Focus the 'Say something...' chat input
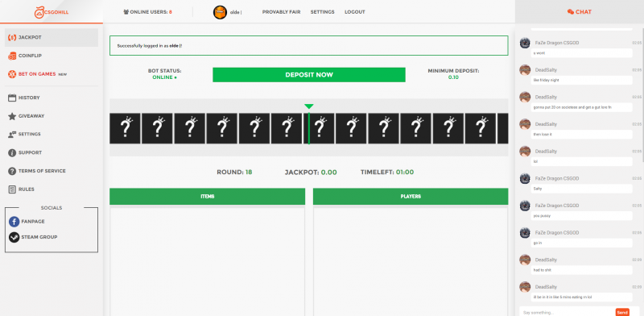This screenshot has height=316, width=644. pyautogui.click(x=568, y=313)
